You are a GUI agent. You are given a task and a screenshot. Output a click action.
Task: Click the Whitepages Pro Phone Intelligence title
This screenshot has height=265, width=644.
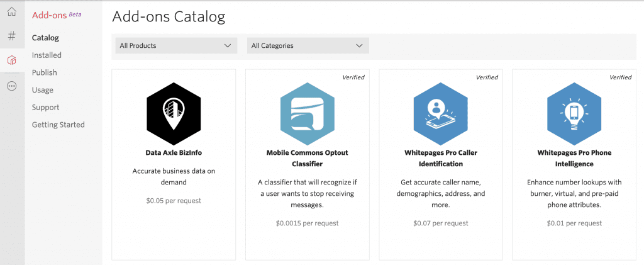tap(574, 158)
